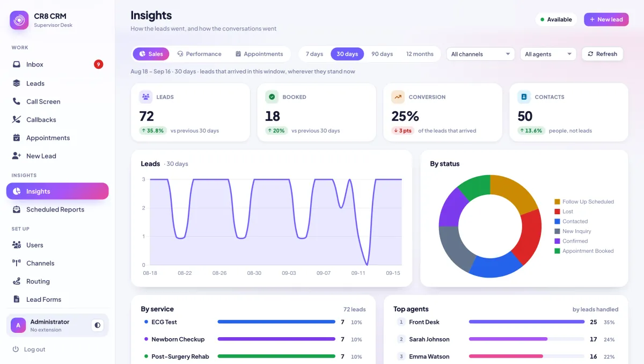Click the Call Screen phone icon

point(17,101)
